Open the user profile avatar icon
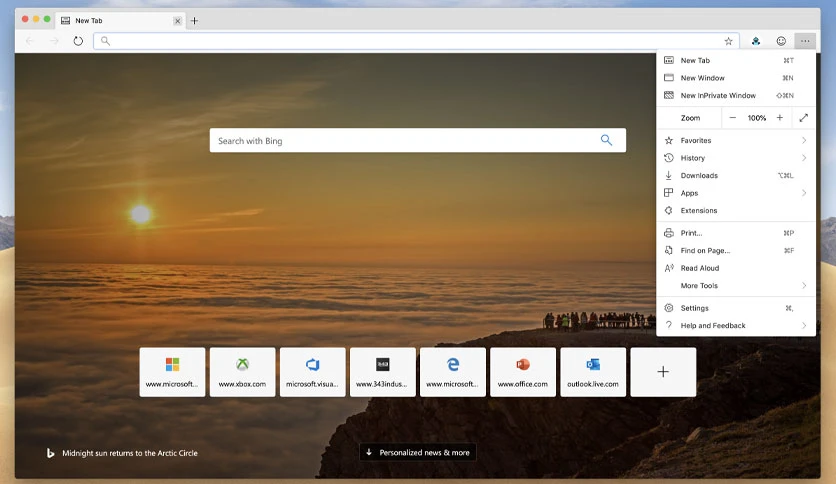Viewport: 836px width, 484px height. 755,41
